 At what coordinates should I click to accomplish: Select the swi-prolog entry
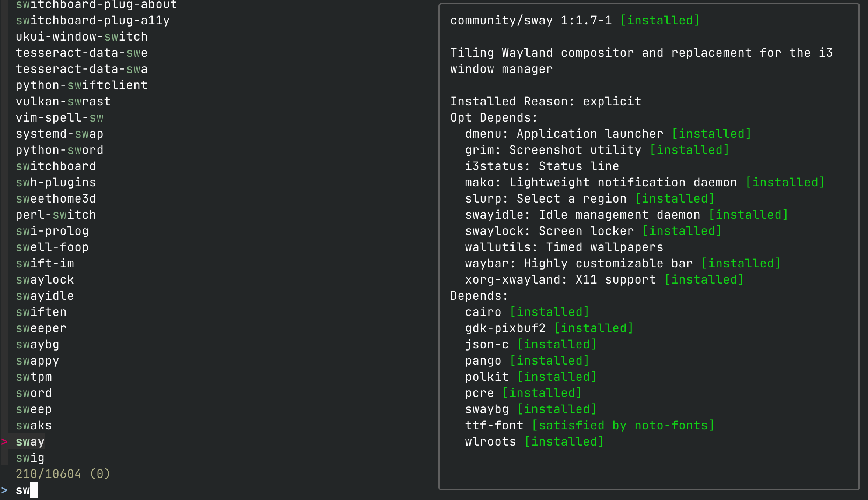[x=52, y=231]
